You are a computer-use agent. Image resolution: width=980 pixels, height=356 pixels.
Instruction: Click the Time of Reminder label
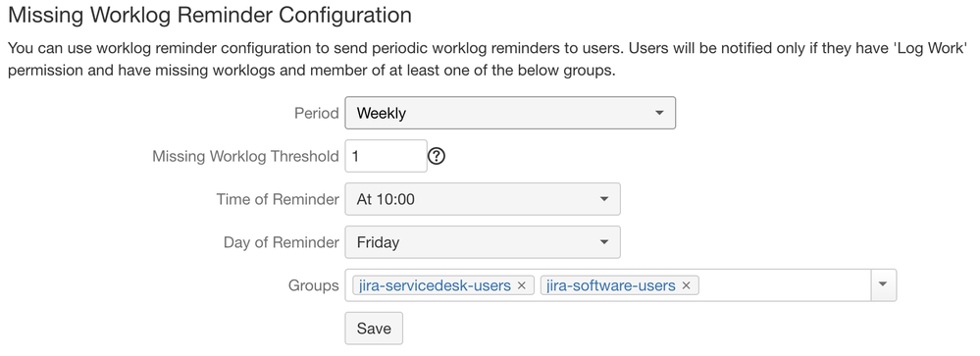[278, 199]
